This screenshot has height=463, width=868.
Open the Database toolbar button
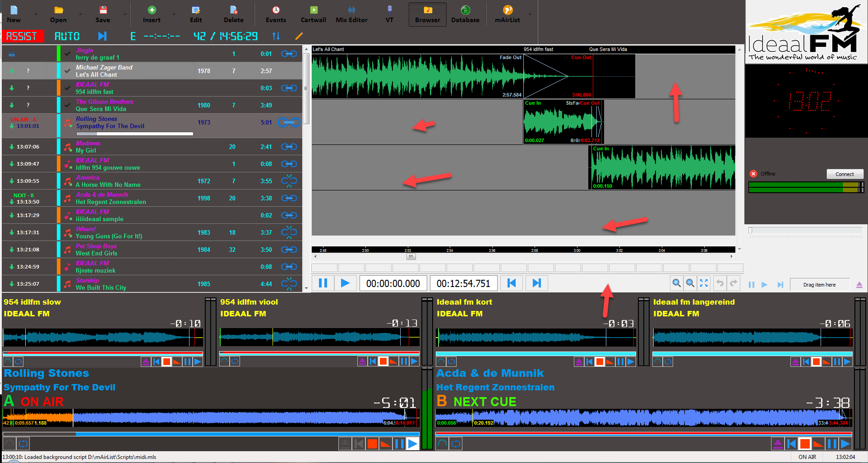pos(465,14)
